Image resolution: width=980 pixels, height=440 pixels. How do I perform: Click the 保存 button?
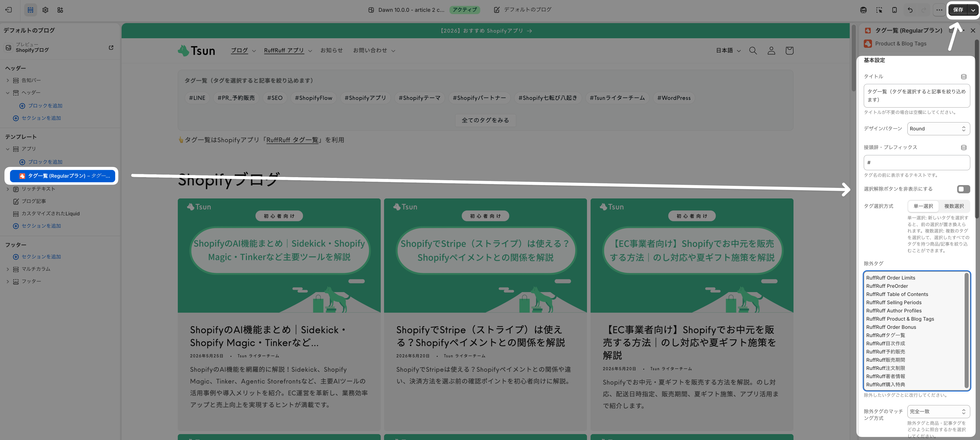click(958, 10)
